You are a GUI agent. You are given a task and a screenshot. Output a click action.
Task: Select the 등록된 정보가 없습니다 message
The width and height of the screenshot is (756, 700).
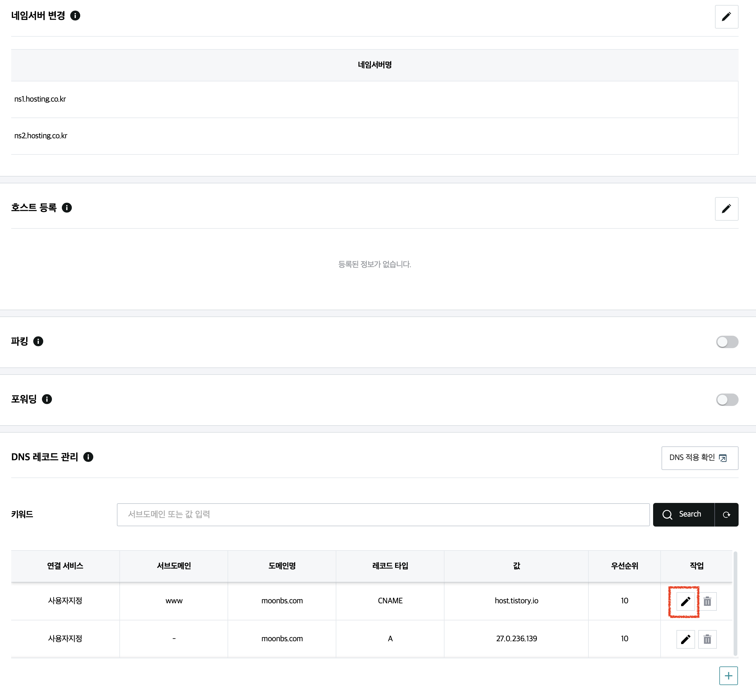point(375,265)
